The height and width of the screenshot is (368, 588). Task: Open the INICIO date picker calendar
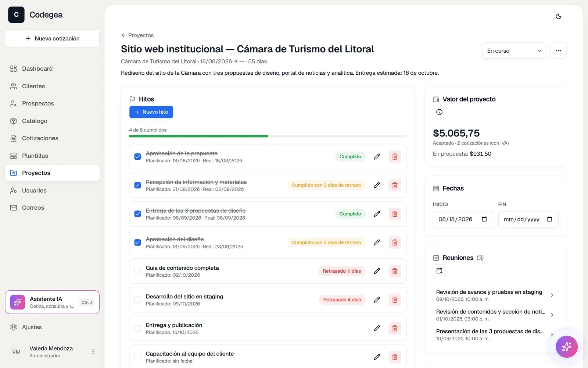point(484,219)
